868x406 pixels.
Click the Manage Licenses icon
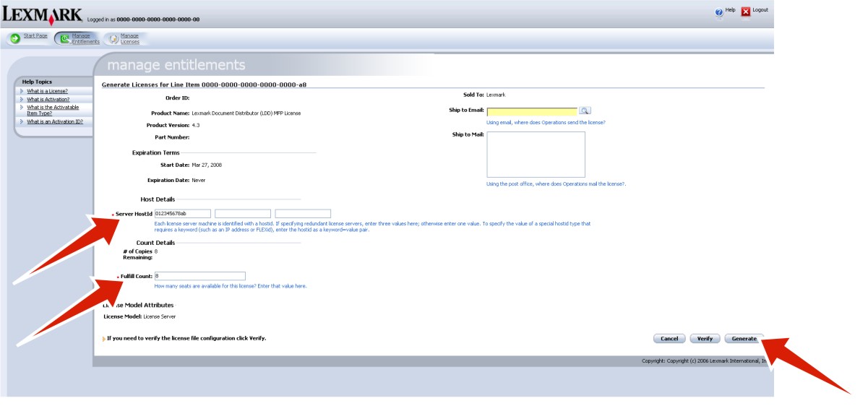pos(113,38)
